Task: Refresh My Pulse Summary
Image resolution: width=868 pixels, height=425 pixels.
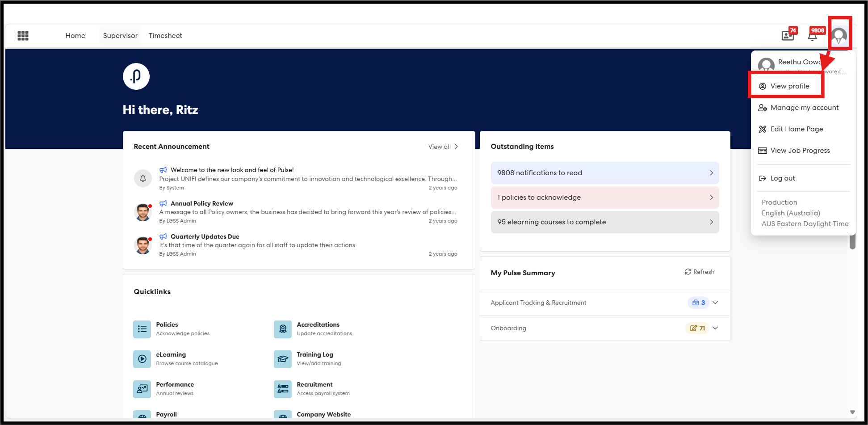Action: click(x=700, y=272)
